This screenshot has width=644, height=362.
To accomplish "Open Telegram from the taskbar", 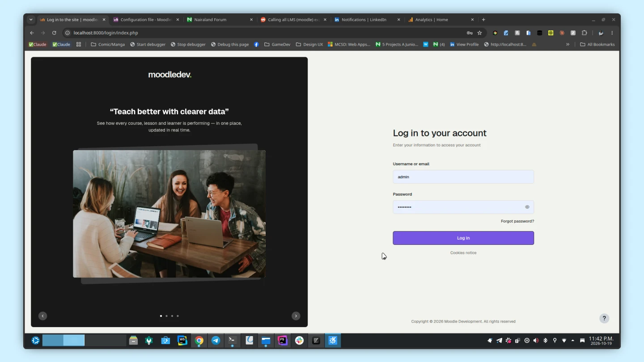I will pyautogui.click(x=216, y=341).
